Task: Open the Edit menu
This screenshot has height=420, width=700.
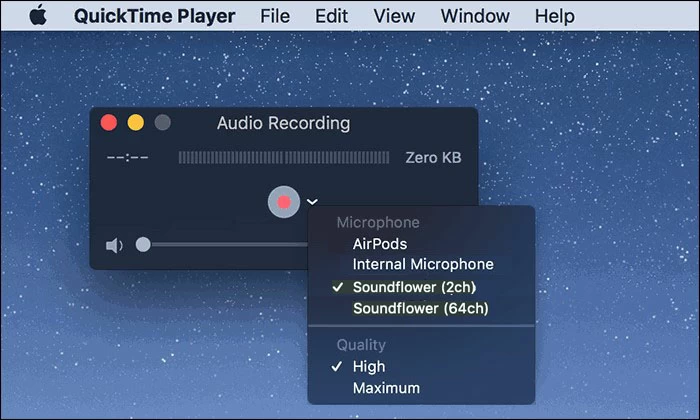Action: 331,16
